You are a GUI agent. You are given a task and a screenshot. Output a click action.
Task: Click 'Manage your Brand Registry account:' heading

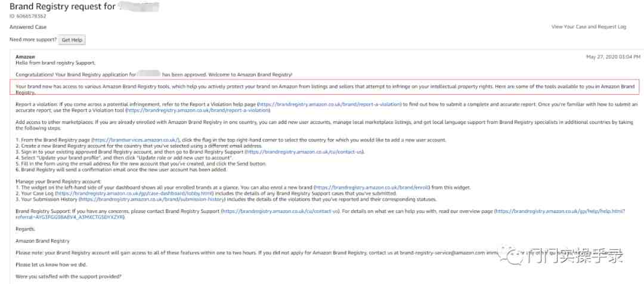click(58, 181)
